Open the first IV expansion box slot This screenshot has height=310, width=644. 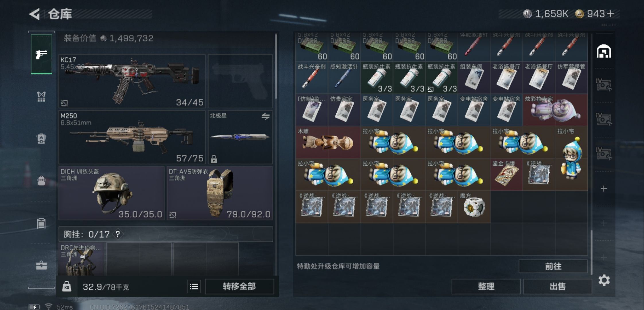pos(604,85)
